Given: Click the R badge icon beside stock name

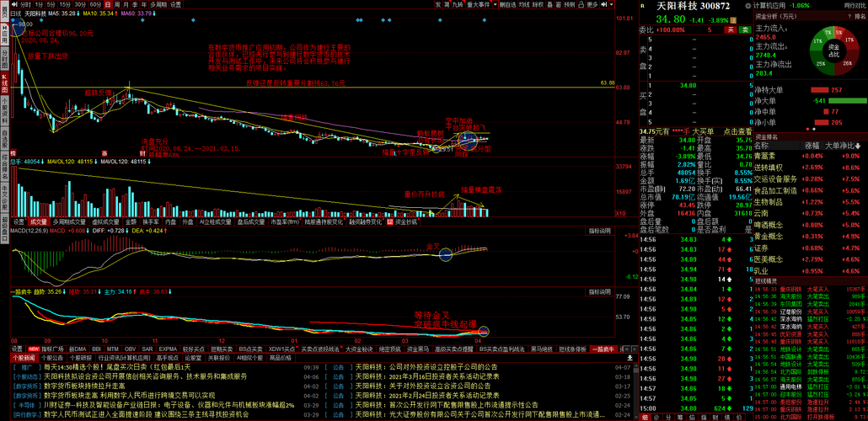Looking at the screenshot, I should click(x=643, y=6).
